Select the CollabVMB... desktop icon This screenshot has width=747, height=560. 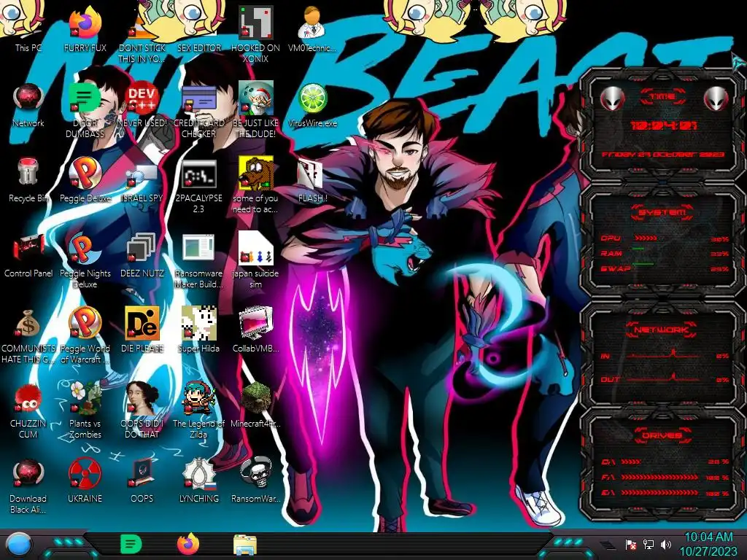point(256,330)
